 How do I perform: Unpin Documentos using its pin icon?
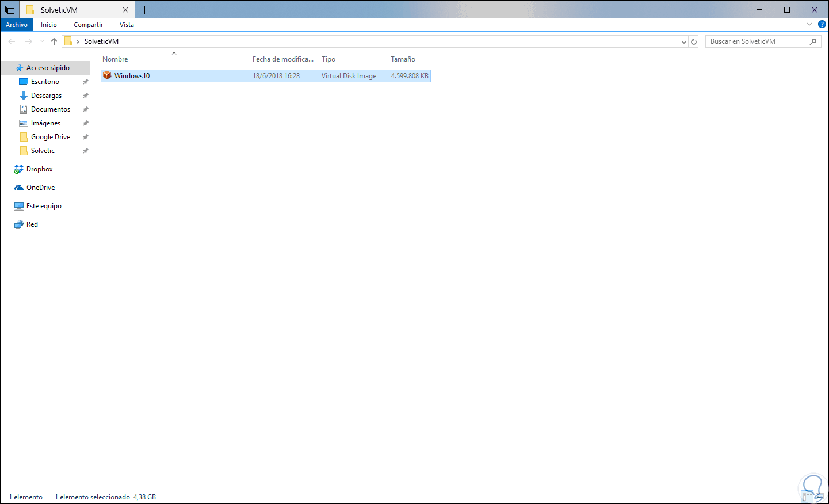point(86,109)
